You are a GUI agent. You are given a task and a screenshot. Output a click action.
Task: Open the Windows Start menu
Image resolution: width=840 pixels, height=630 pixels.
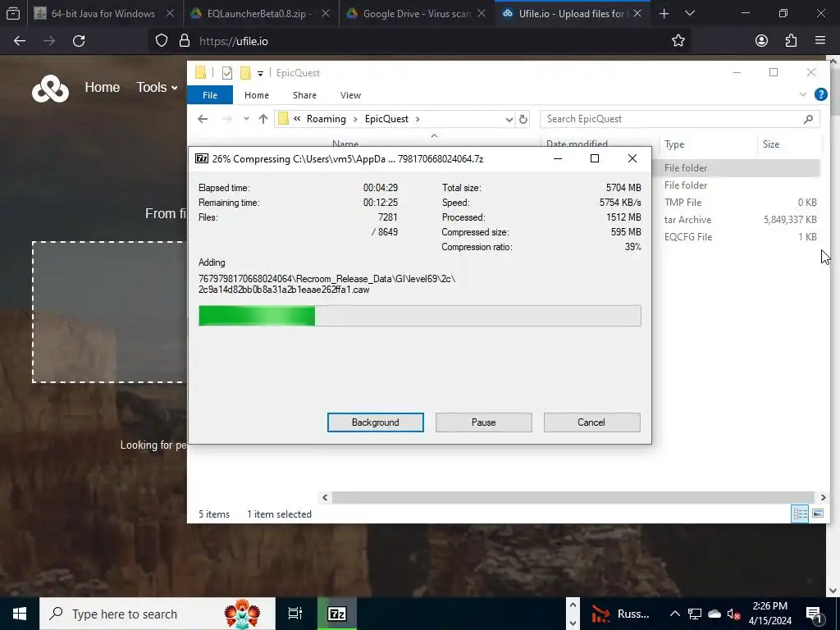point(20,614)
